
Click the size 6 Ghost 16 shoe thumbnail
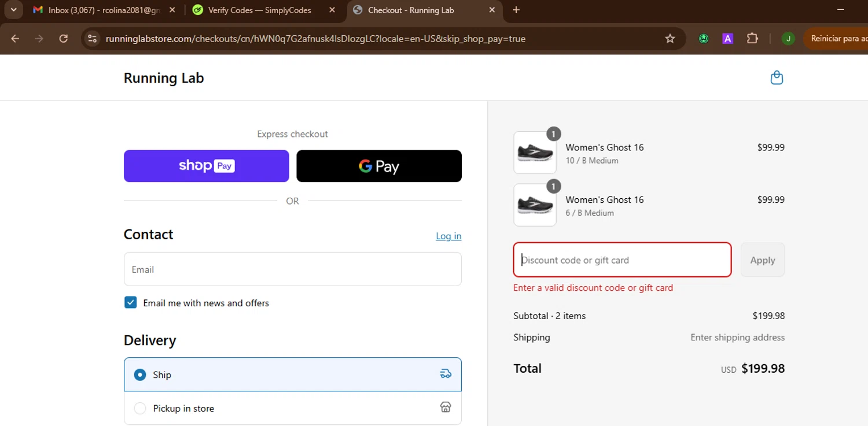535,205
